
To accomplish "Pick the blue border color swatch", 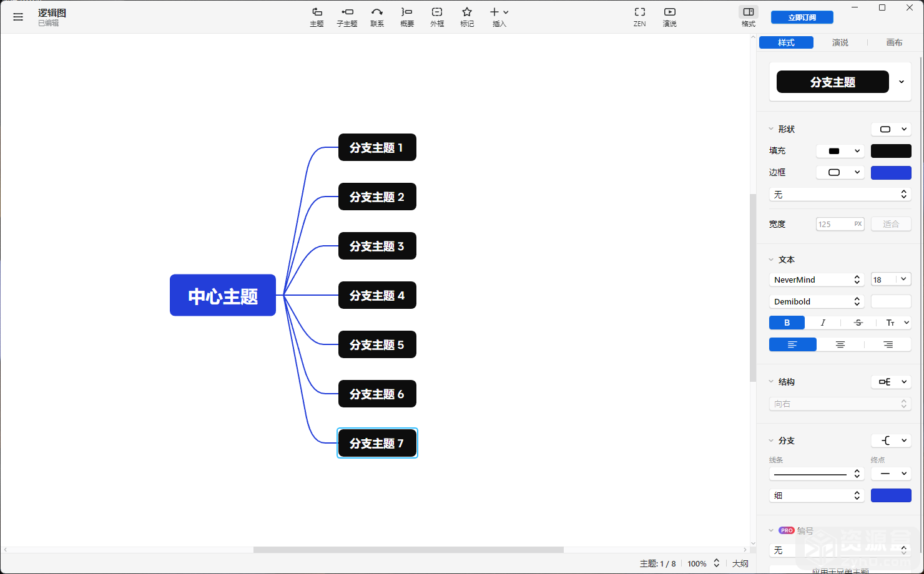I will point(891,172).
